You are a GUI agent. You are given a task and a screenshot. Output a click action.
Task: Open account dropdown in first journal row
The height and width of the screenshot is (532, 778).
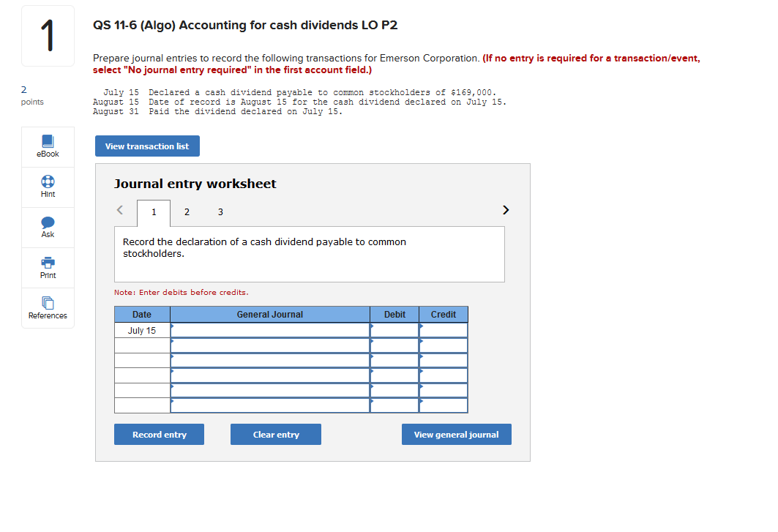tap(269, 329)
